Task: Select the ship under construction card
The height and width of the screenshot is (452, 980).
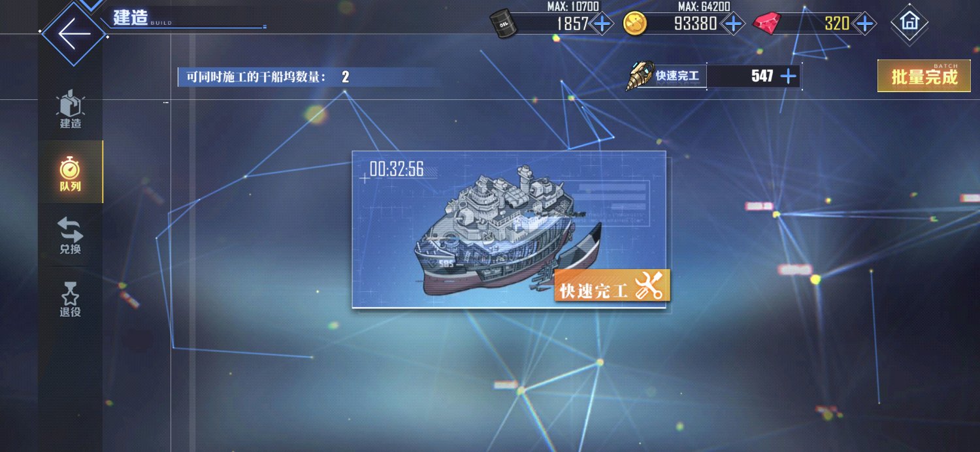Action: coord(509,229)
